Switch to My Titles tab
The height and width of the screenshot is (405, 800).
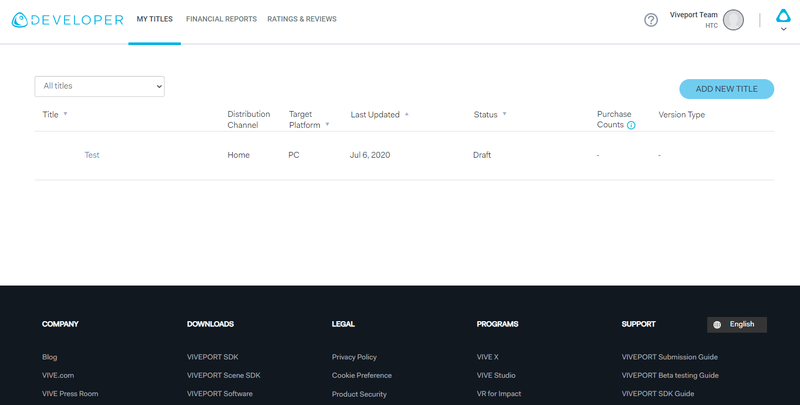pos(155,19)
